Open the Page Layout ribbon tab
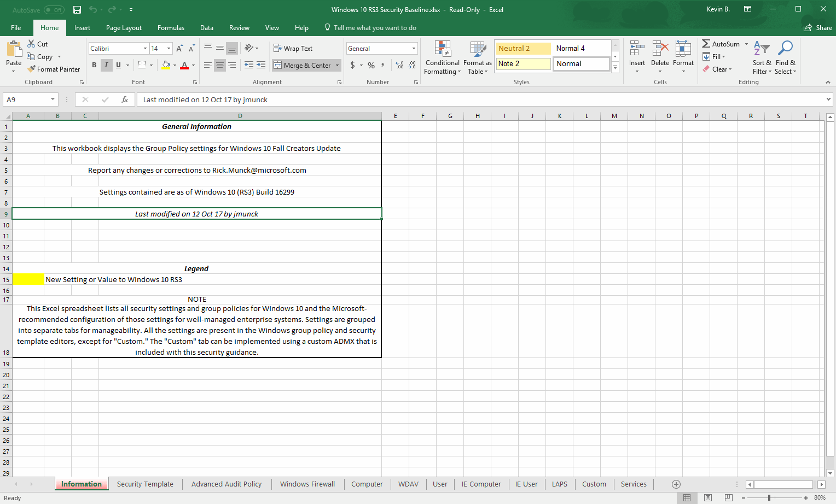The width and height of the screenshot is (836, 504). pos(124,28)
